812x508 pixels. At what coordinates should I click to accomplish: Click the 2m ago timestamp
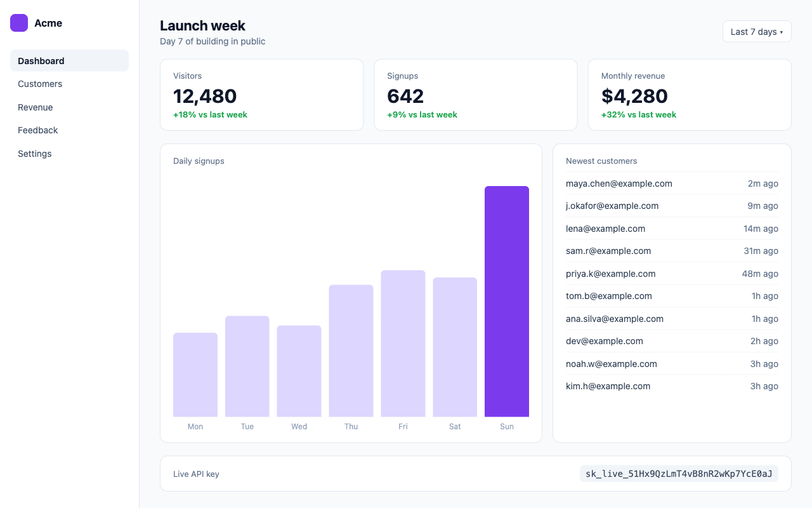[x=763, y=184]
